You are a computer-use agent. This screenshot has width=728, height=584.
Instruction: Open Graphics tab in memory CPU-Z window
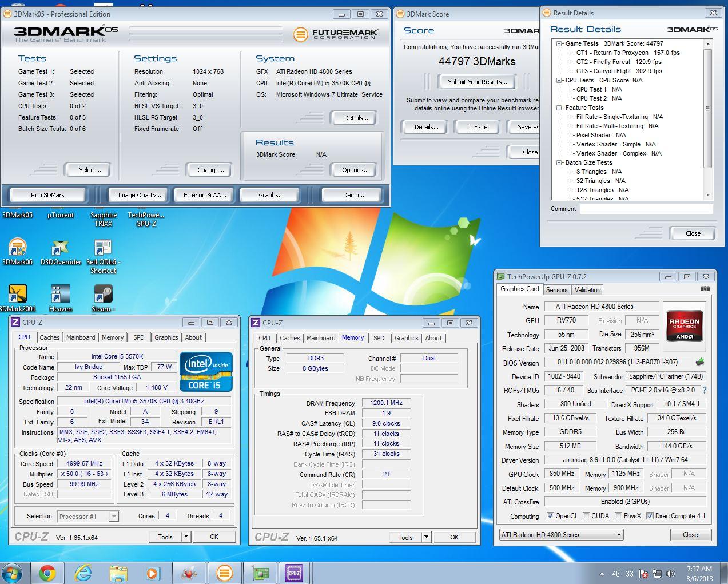(x=407, y=338)
